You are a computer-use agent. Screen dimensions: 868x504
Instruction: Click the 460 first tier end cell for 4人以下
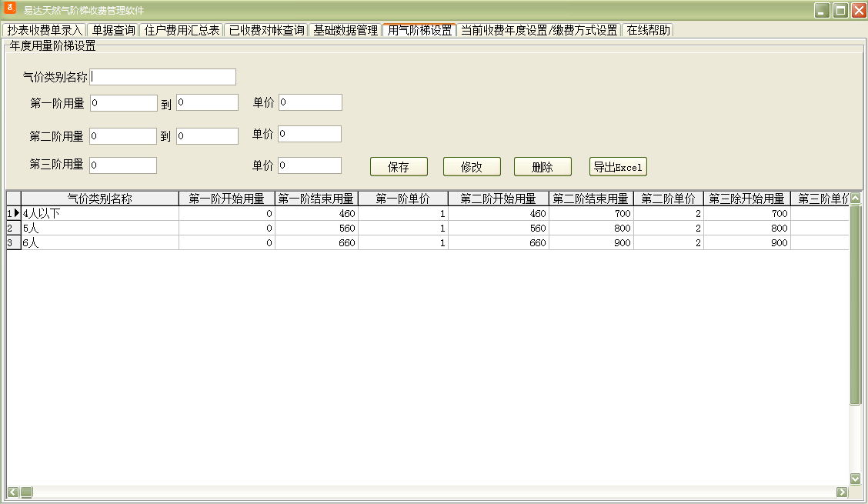tap(316, 213)
